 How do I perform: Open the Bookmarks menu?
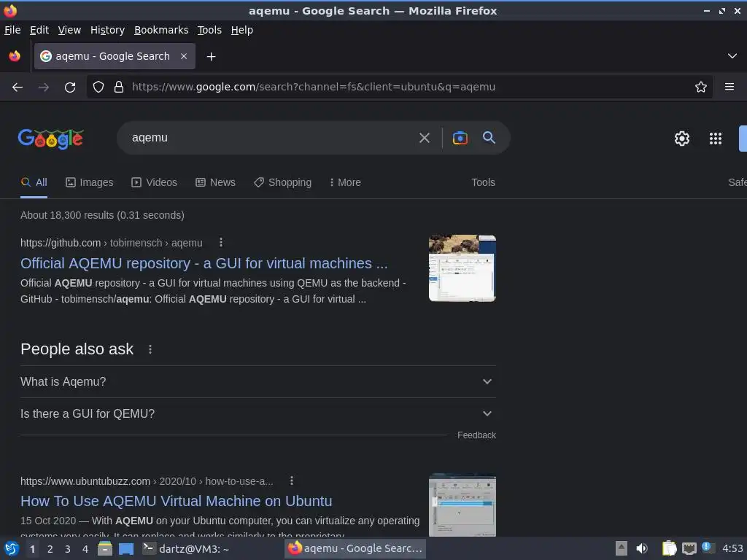click(161, 30)
